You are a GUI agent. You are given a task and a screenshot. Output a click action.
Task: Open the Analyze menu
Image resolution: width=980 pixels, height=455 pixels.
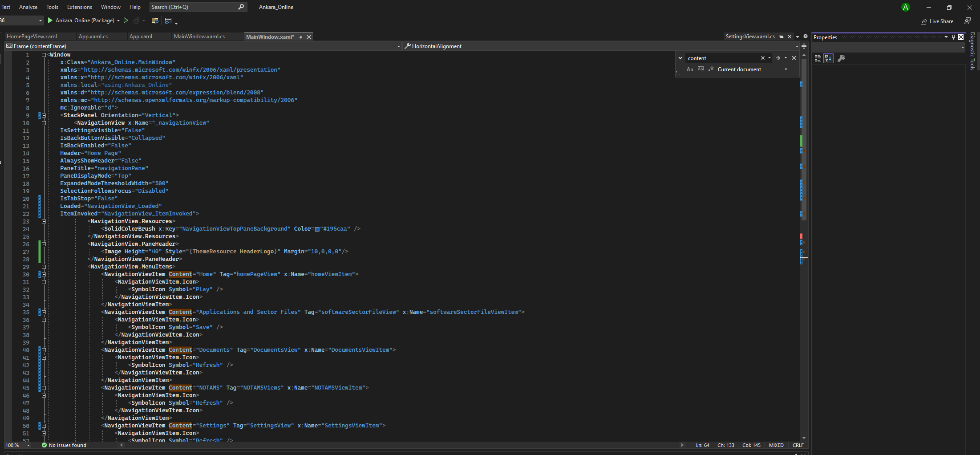(28, 7)
